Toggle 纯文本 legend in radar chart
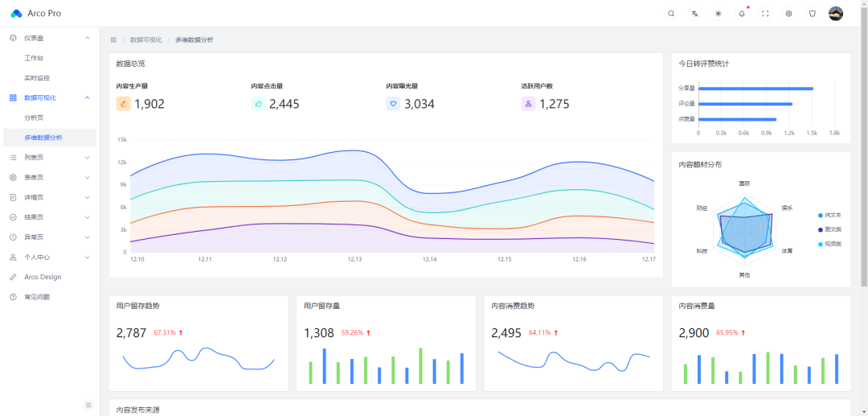The image size is (868, 416). [829, 215]
